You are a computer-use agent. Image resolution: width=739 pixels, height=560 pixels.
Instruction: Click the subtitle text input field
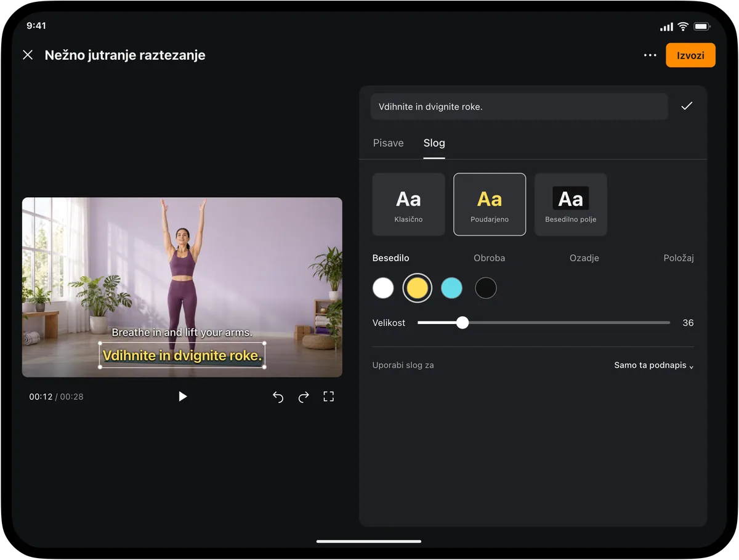[x=519, y=107]
